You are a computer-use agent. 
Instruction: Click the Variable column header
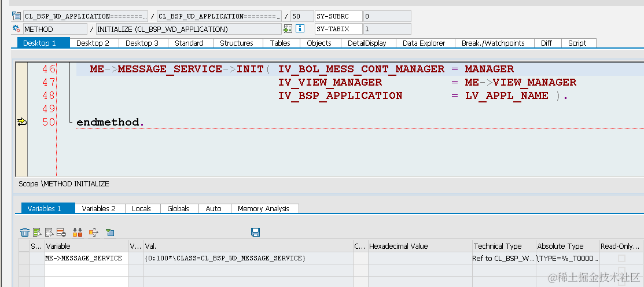click(x=87, y=246)
